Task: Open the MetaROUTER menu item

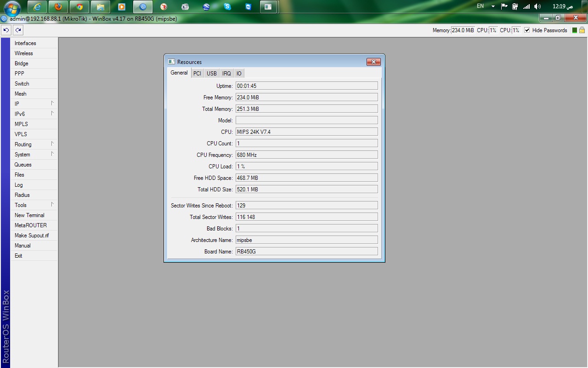Action: [x=34, y=225]
